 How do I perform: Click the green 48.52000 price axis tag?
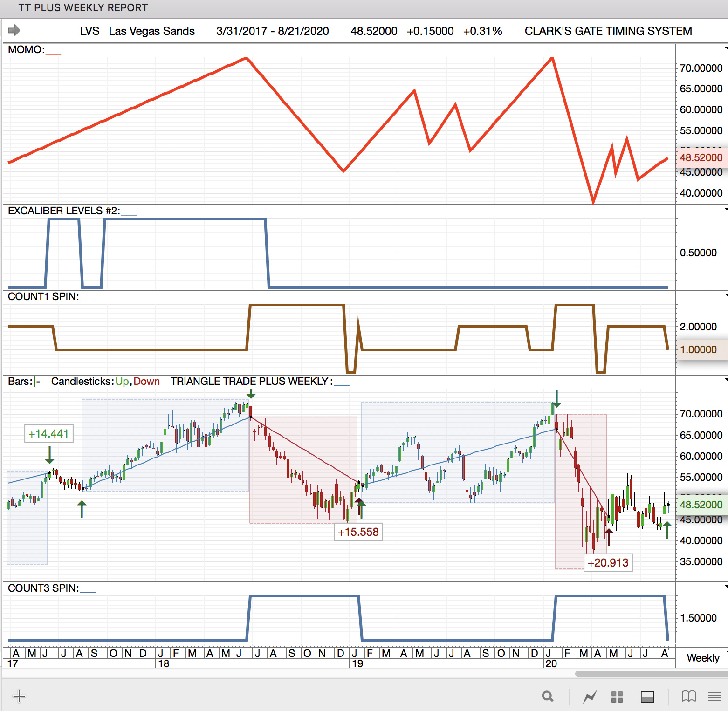coord(702,505)
